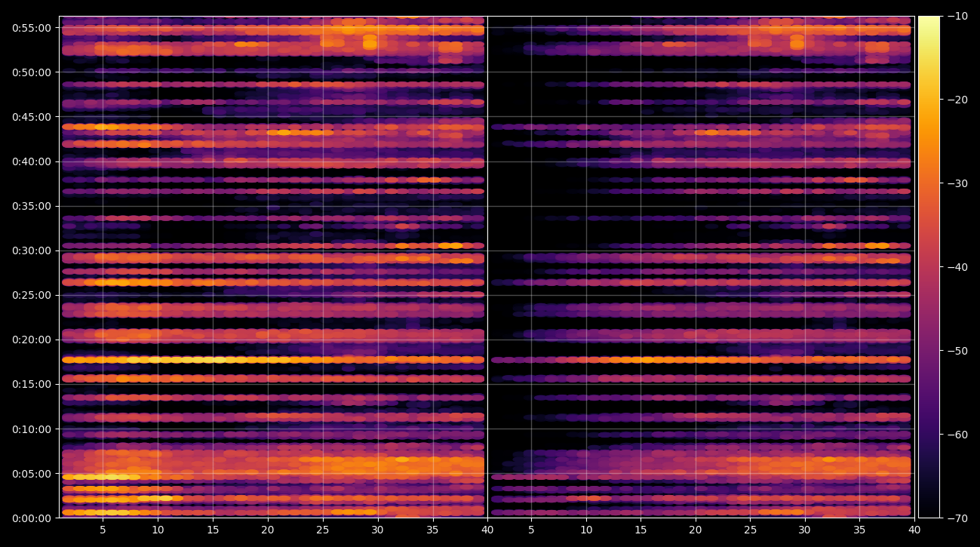This screenshot has width=980, height=547.
Task: Select x-axis label 30 of the left heatmap
Action: point(378,530)
